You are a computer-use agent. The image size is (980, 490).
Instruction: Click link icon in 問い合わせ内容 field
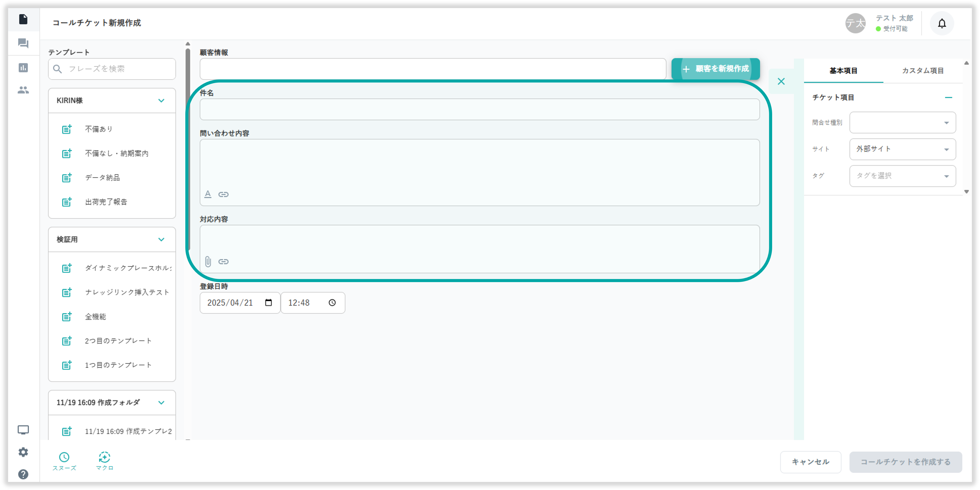pos(223,194)
